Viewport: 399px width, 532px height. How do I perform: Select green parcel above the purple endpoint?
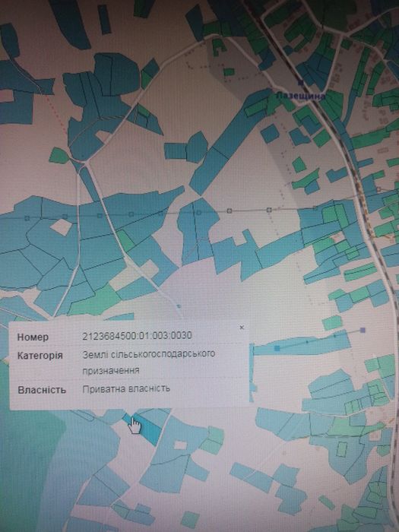point(332,323)
